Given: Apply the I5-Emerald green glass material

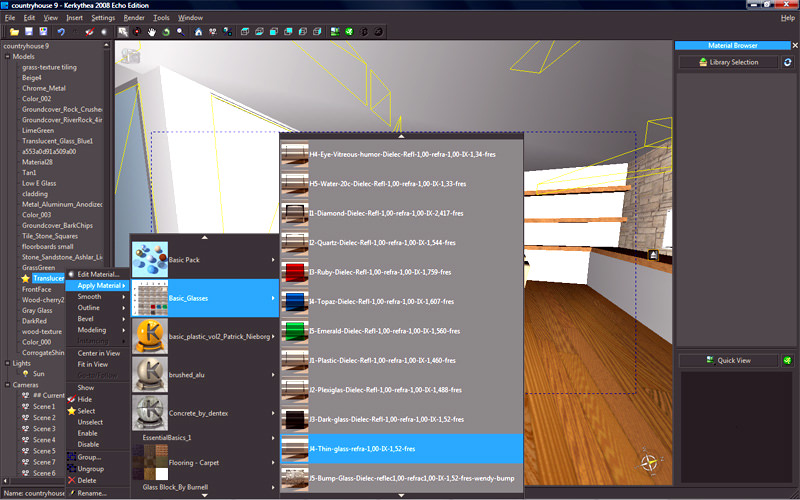Looking at the screenshot, I should point(402,331).
